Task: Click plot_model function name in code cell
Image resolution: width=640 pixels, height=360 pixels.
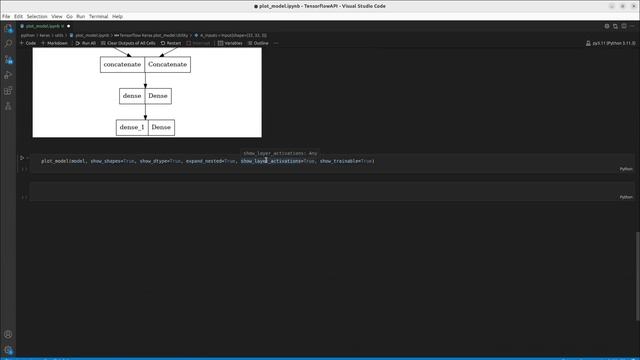Action: (x=55, y=161)
